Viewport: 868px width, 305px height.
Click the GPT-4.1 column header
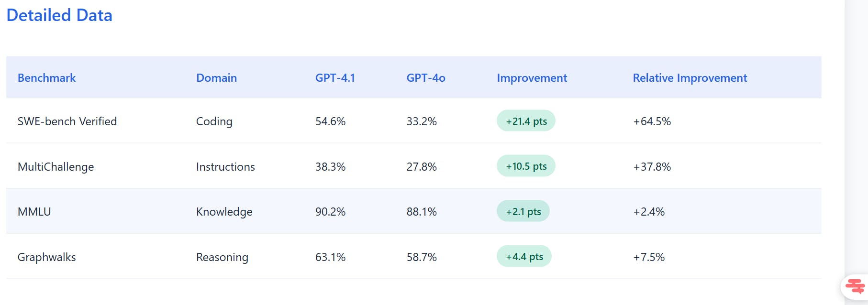[335, 78]
